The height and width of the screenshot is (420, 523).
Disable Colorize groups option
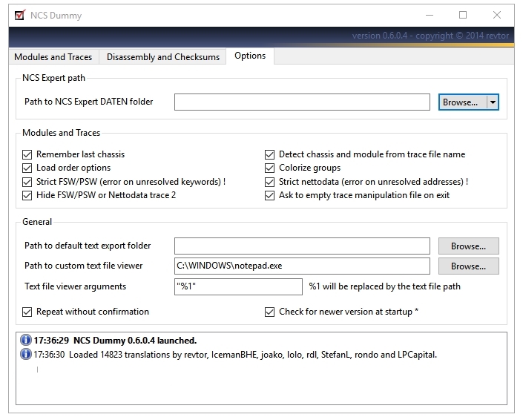271,168
